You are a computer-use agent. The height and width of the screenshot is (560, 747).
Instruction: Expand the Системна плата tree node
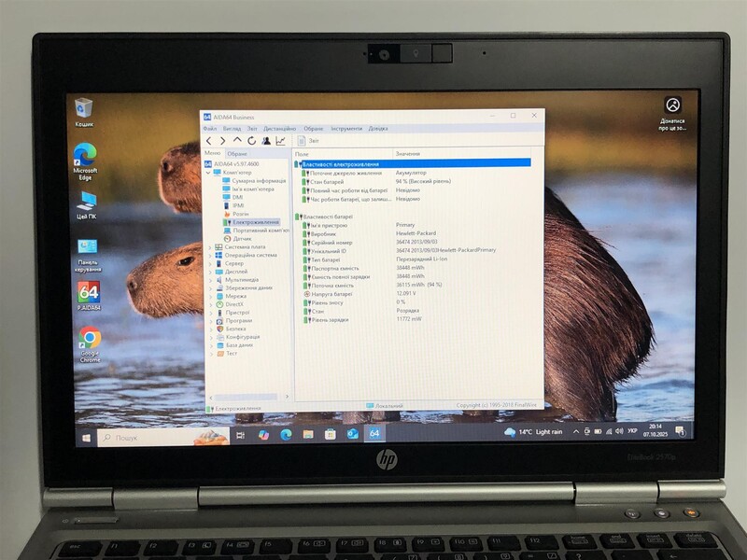(x=211, y=248)
